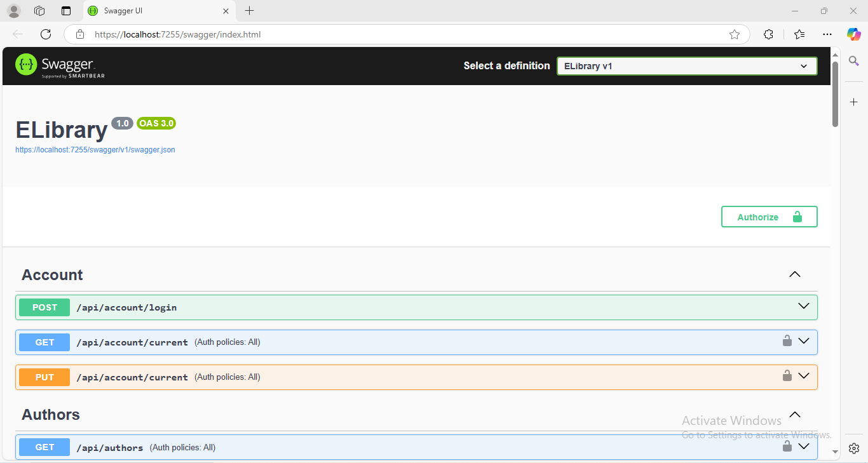Open a new browser tab with the plus icon
This screenshot has width=868, height=463.
(249, 11)
